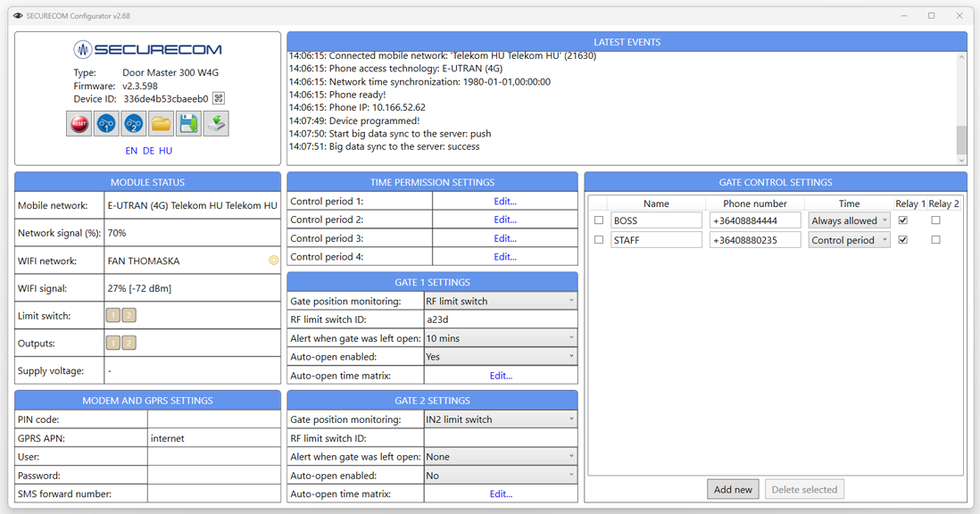Image resolution: width=980 pixels, height=514 pixels.
Task: Save settings using the floppy disk icon
Action: point(188,124)
